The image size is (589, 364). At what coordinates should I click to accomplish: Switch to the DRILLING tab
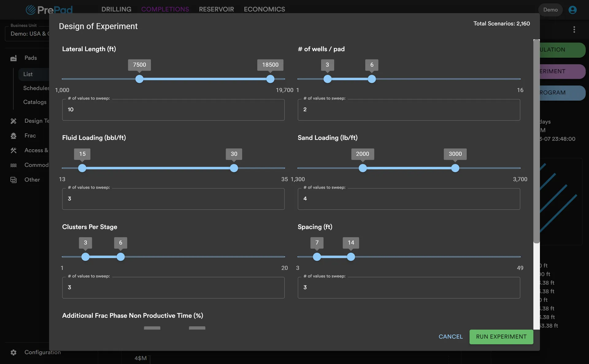(x=116, y=9)
